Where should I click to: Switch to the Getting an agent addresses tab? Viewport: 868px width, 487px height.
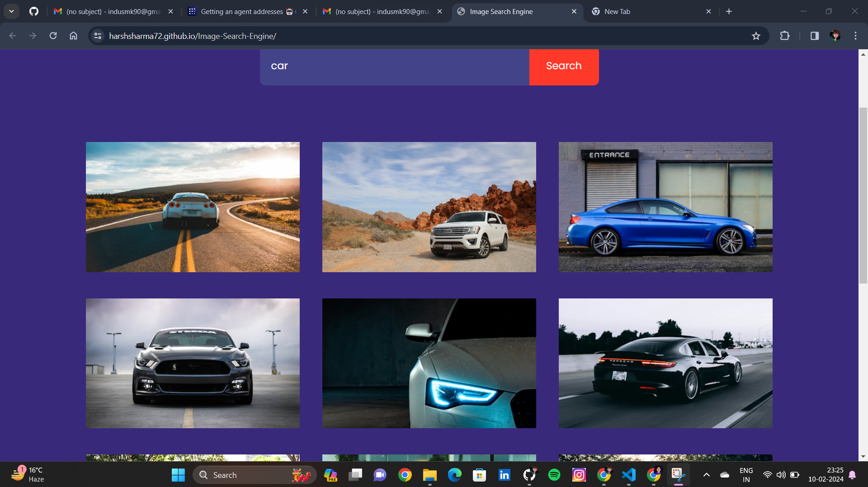pos(247,11)
